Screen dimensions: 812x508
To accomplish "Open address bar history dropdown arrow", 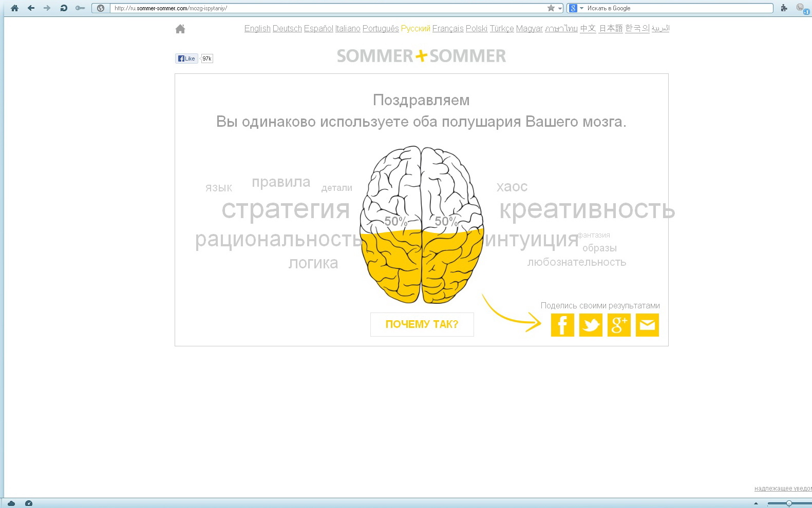I will click(560, 8).
